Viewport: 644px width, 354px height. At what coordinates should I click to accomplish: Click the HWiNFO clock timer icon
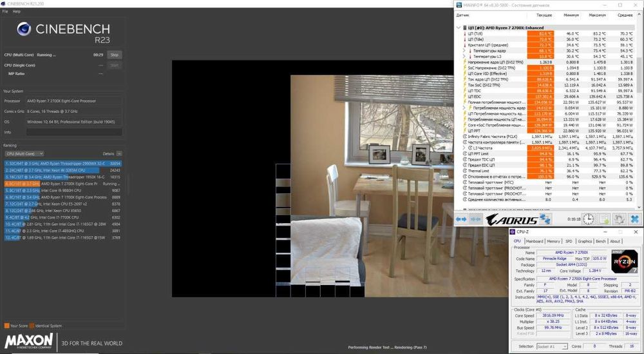589,219
